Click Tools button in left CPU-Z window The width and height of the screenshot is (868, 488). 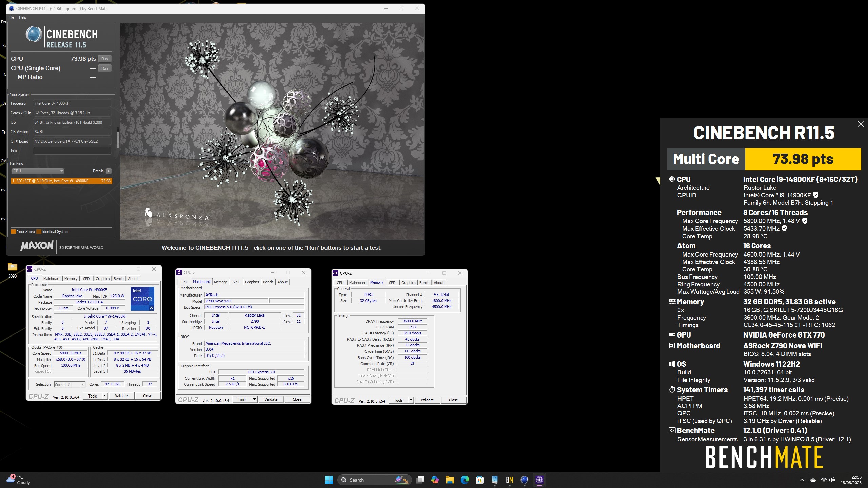[93, 396]
